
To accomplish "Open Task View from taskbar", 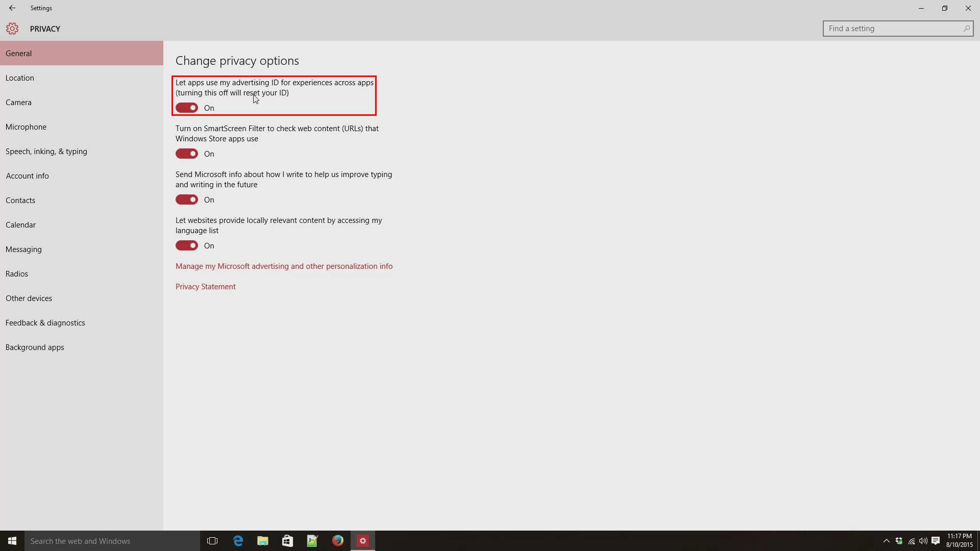I will click(212, 541).
